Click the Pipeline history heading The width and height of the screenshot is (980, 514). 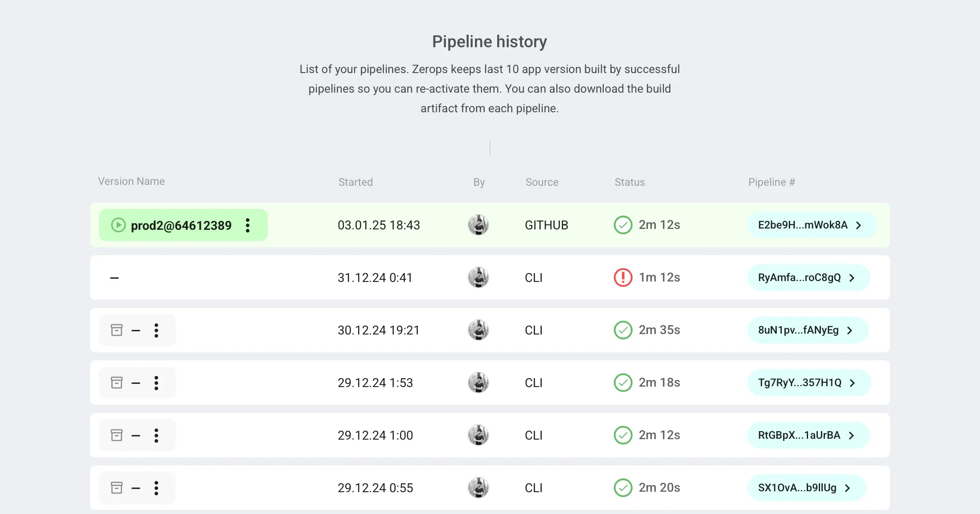coord(490,41)
